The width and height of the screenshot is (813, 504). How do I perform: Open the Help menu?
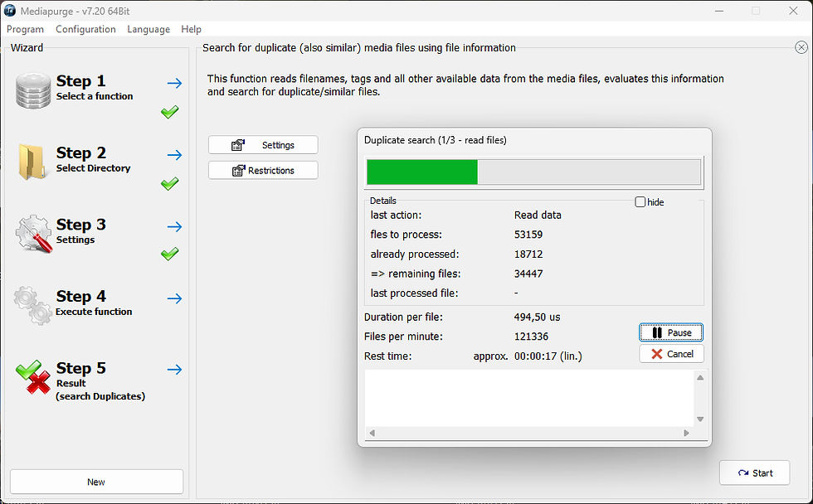pos(191,29)
